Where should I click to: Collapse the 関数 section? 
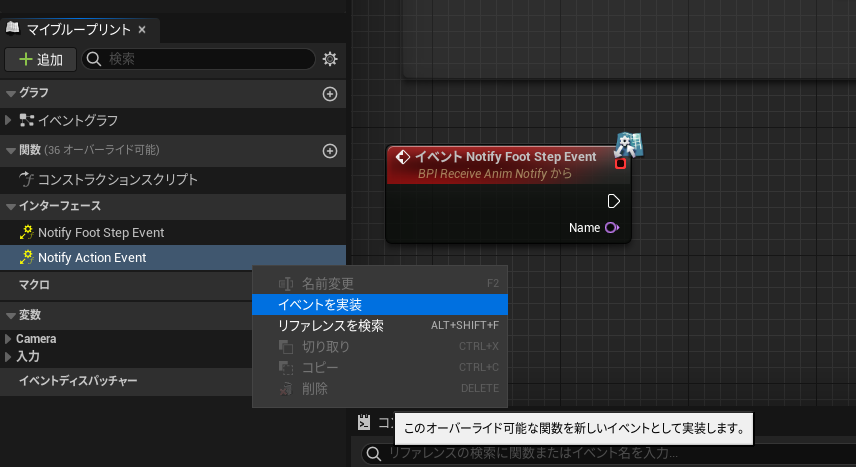coord(10,150)
